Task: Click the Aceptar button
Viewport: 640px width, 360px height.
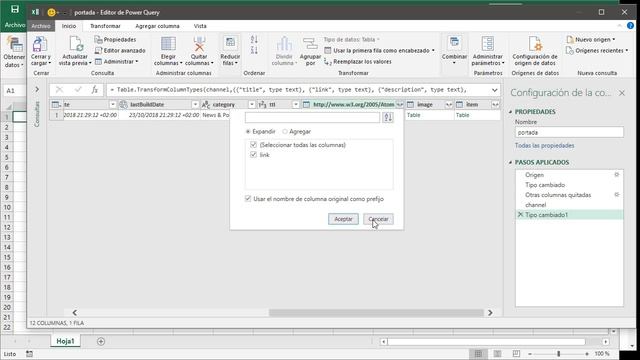Action: 343,219
